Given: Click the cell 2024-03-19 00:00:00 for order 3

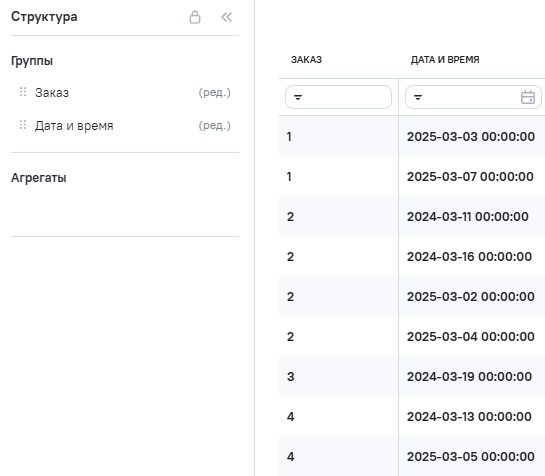Looking at the screenshot, I should 469,377.
